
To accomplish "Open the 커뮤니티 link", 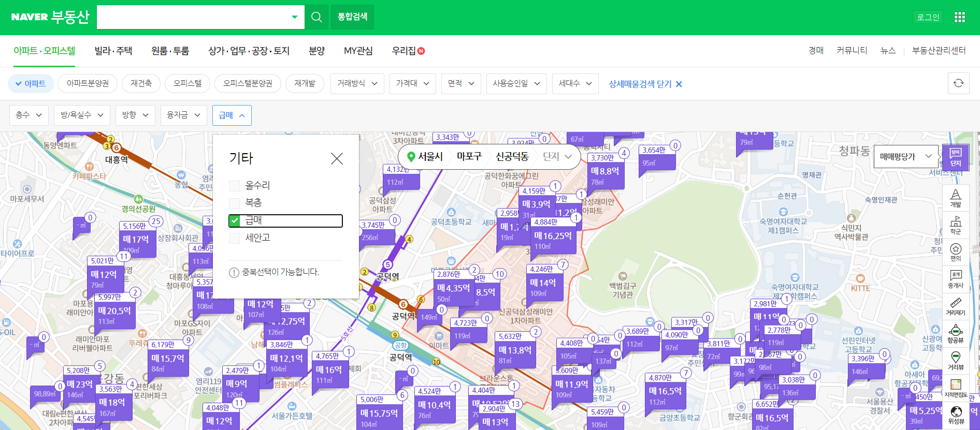I will [852, 50].
